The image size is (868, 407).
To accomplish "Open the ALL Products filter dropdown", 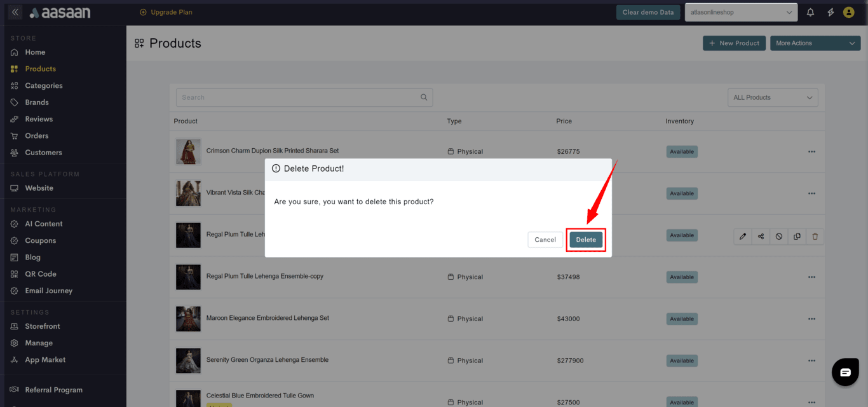I will click(x=772, y=97).
